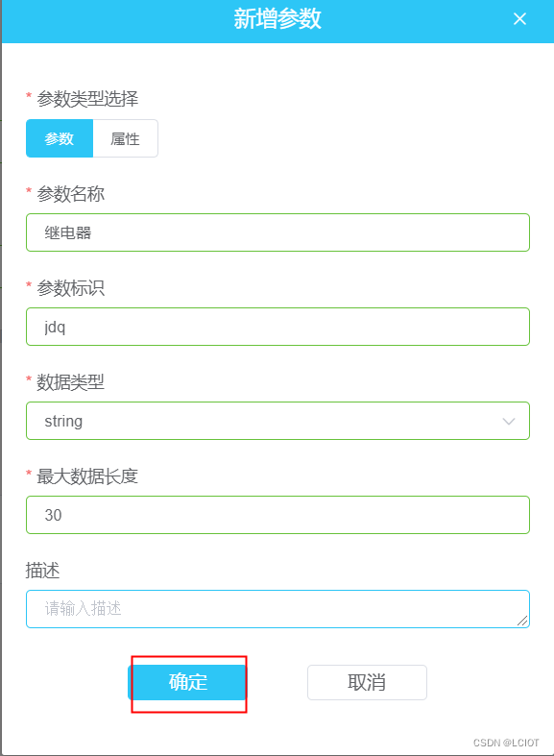Cancel with the 取消 button
This screenshot has width=554, height=756.
pos(367,682)
